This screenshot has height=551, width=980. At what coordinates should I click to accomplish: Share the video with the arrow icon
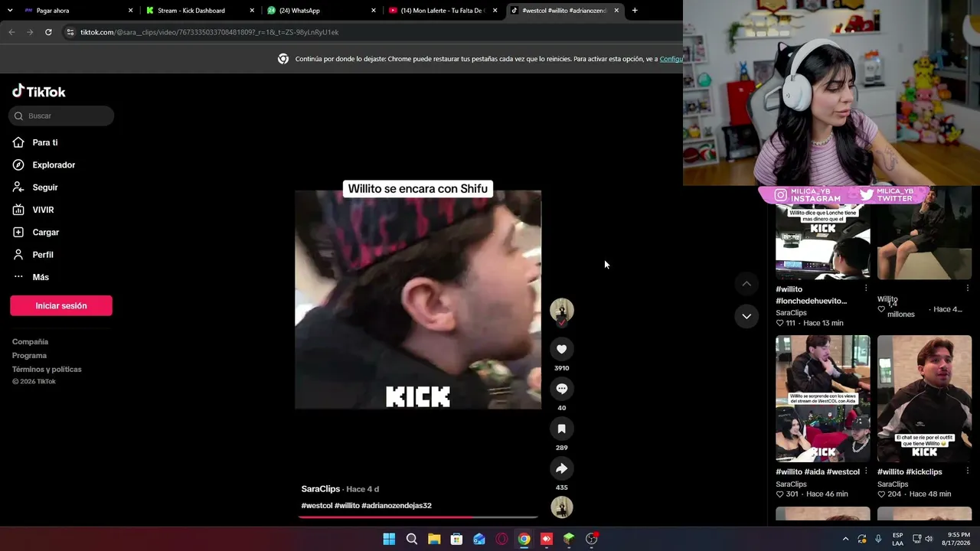click(x=561, y=468)
